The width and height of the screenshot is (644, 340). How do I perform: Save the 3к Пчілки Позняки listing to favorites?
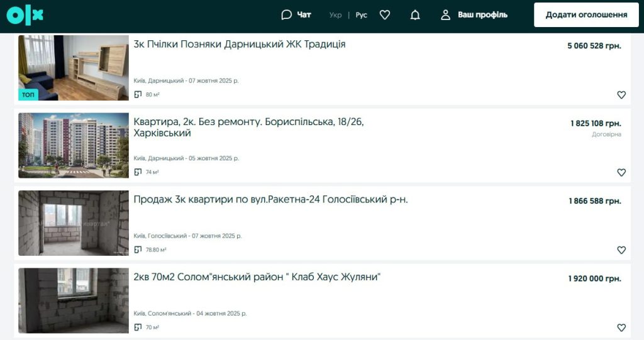(x=621, y=95)
